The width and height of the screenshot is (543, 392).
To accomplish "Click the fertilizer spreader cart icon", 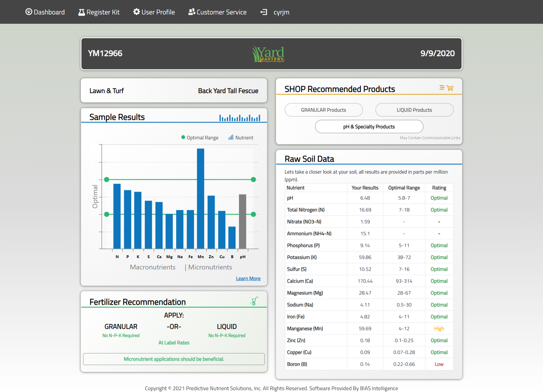I will tap(254, 301).
